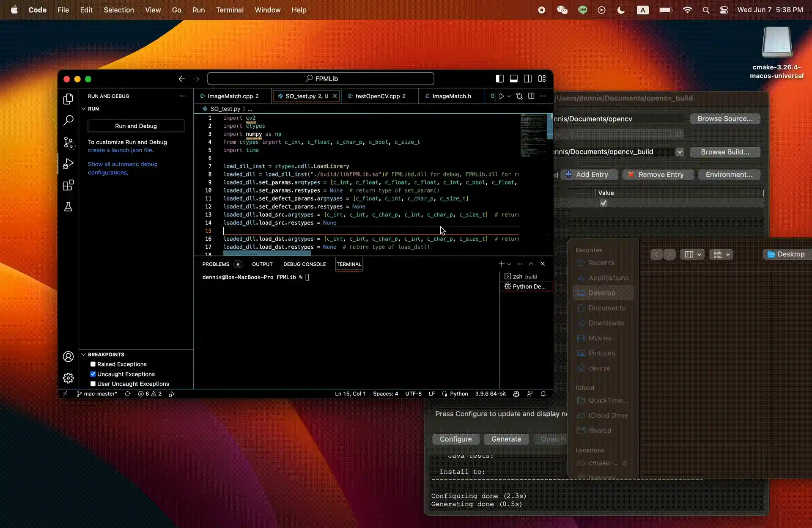Open the Extensions view icon
Viewport: 812px width, 528px height.
click(68, 185)
